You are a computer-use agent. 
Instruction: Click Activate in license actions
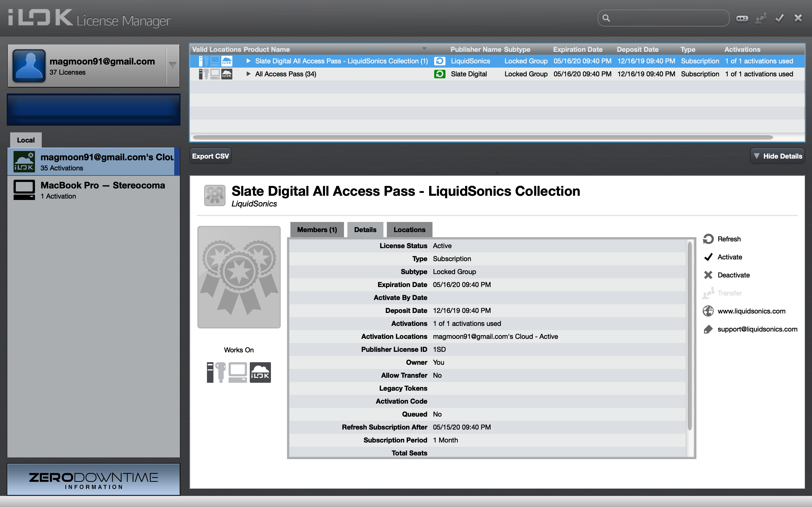point(729,257)
